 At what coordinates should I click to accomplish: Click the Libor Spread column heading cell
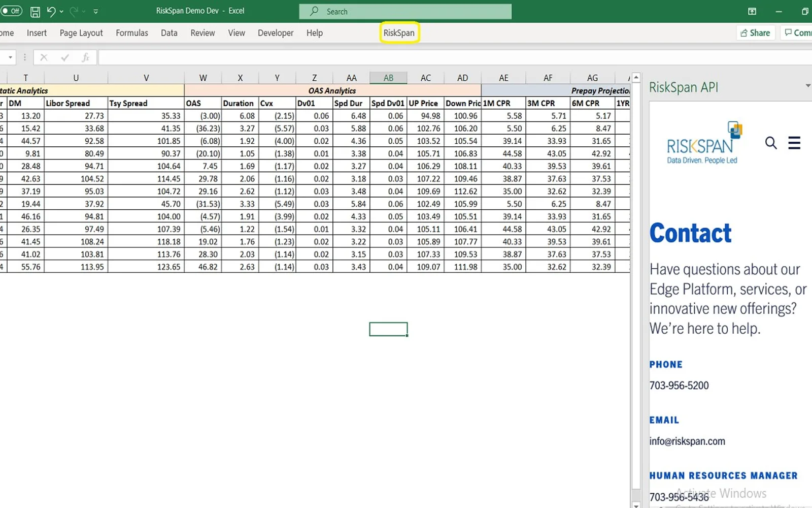pyautogui.click(x=76, y=103)
